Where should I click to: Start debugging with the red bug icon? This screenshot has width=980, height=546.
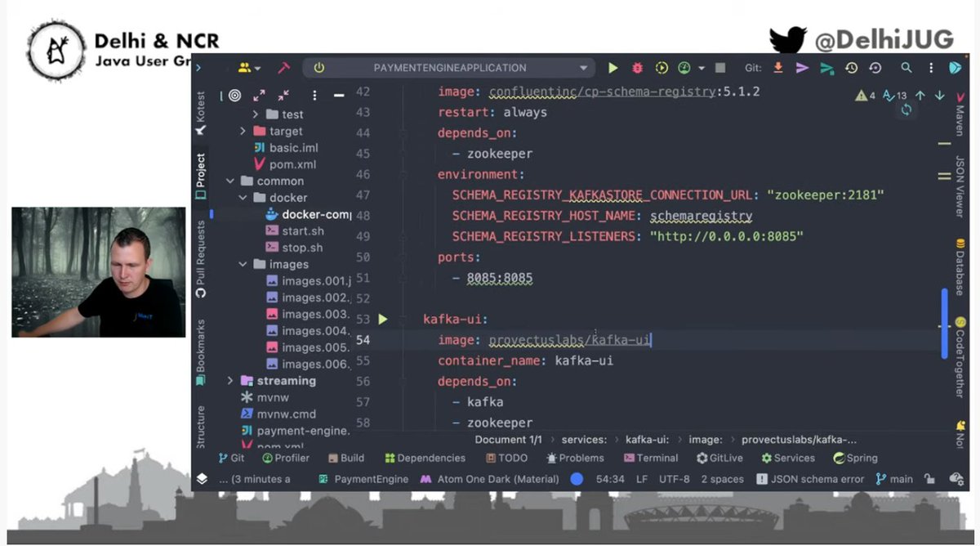[638, 68]
